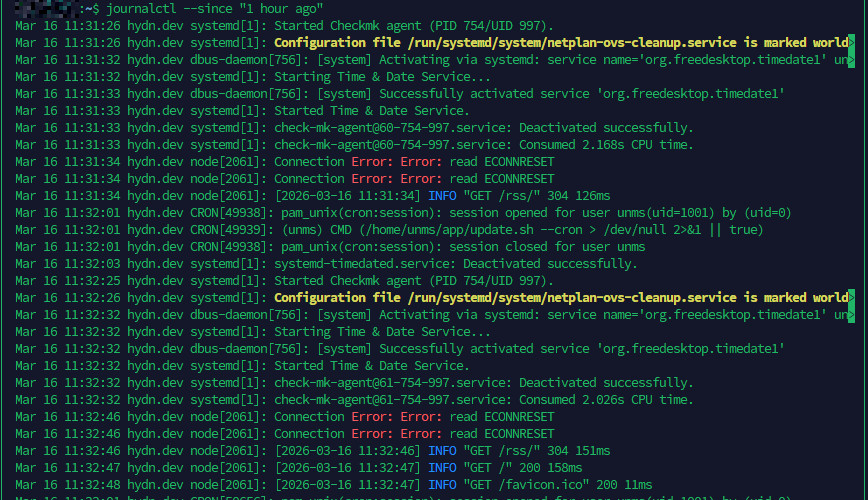Click systemd-timedated.service Deactivated successfully line

click(x=327, y=264)
